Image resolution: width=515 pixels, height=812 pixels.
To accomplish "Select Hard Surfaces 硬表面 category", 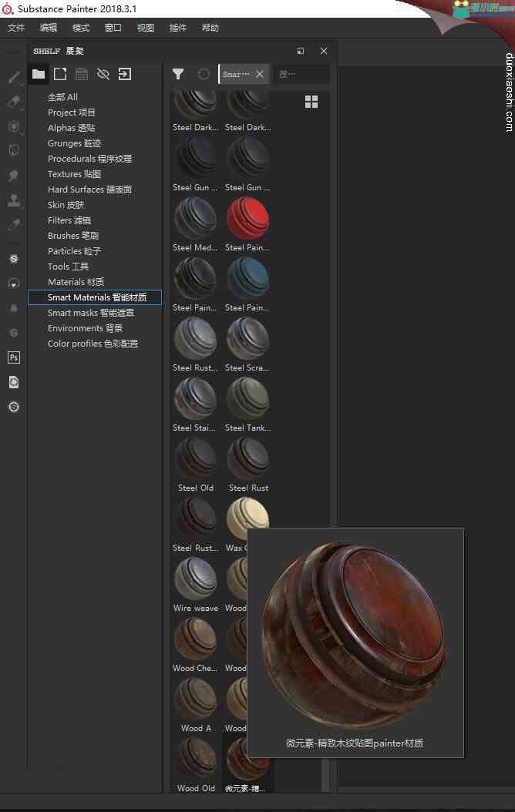I will pos(89,190).
